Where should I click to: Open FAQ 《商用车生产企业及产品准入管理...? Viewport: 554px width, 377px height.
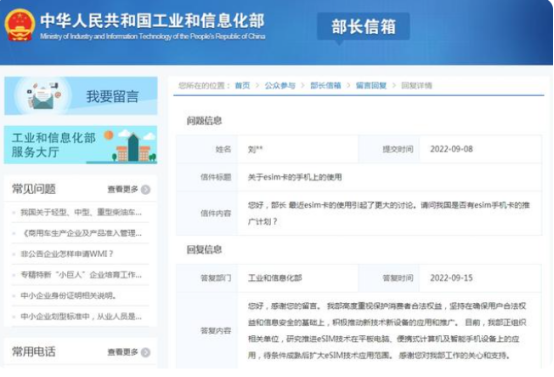click(81, 233)
